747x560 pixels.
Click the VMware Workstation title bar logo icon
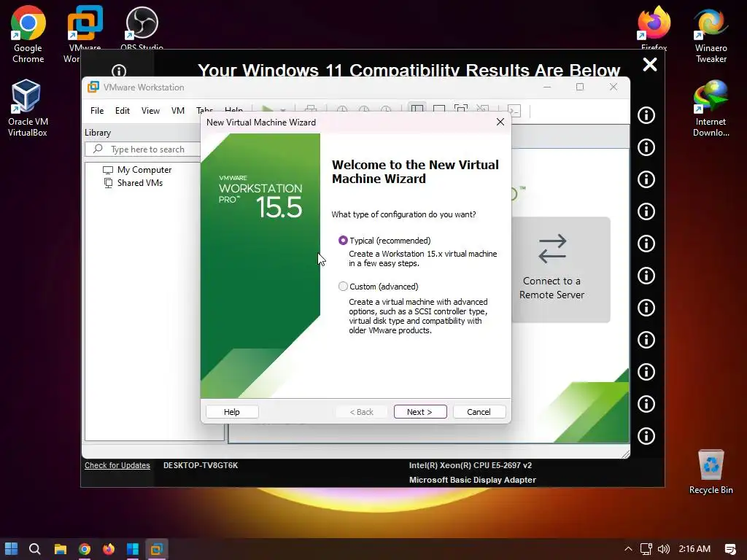(93, 87)
